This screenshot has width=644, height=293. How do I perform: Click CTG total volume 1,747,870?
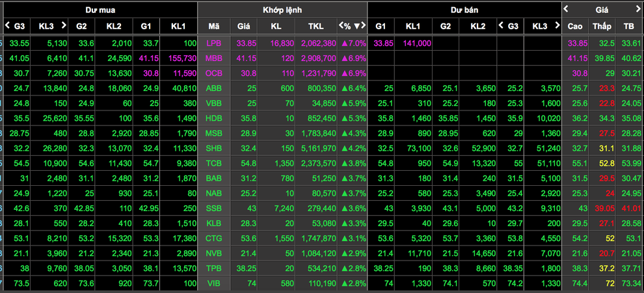[318, 238]
